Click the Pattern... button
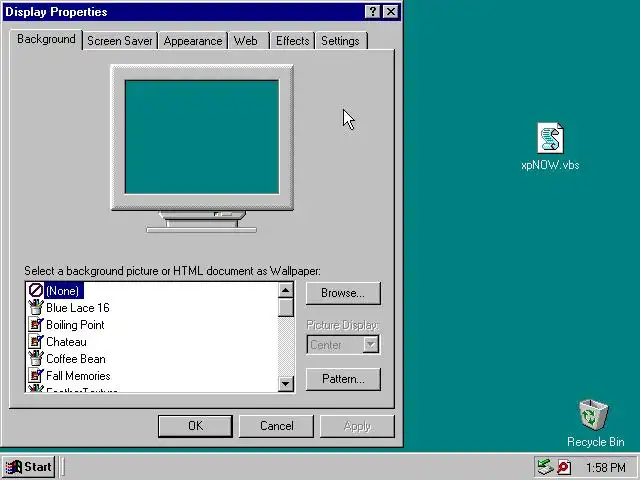Screen dimensions: 640x480 click(x=343, y=379)
